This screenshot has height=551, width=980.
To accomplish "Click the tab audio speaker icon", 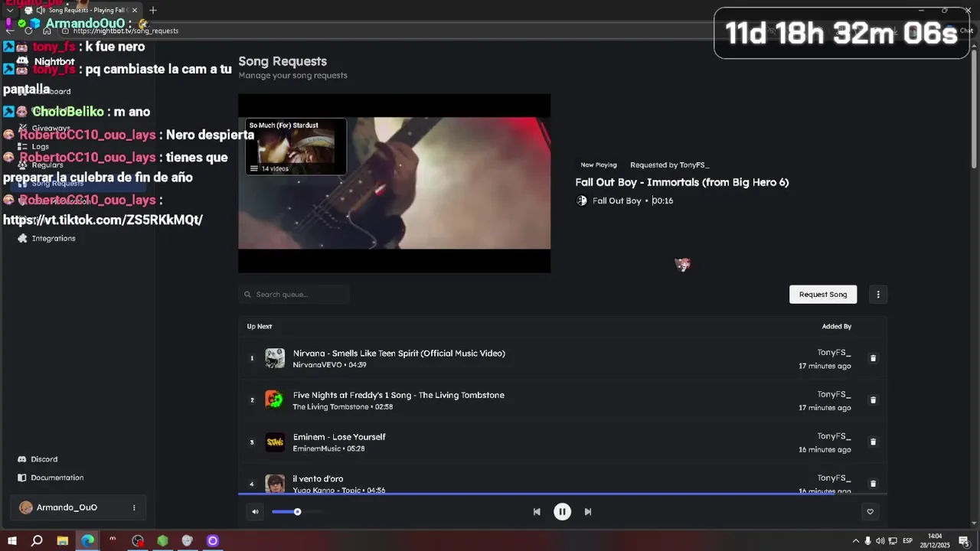I will (40, 10).
